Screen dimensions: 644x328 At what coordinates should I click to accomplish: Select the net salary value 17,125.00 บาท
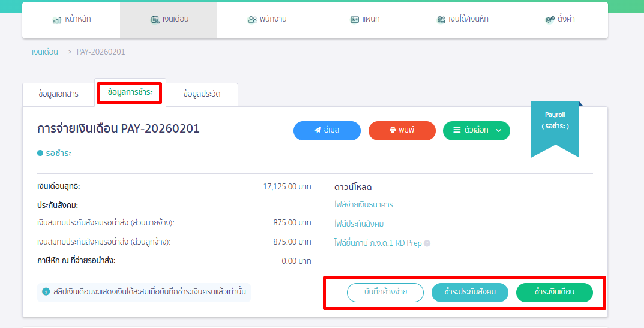(x=287, y=187)
